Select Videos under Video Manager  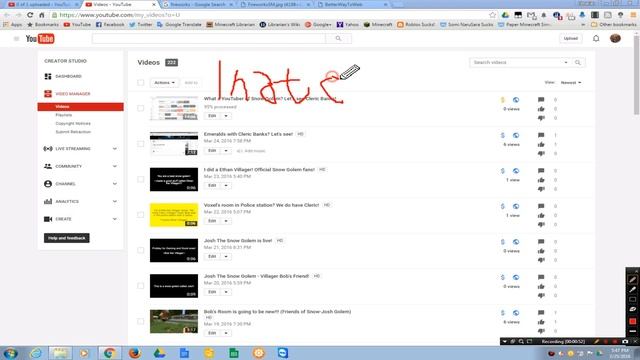click(80, 107)
